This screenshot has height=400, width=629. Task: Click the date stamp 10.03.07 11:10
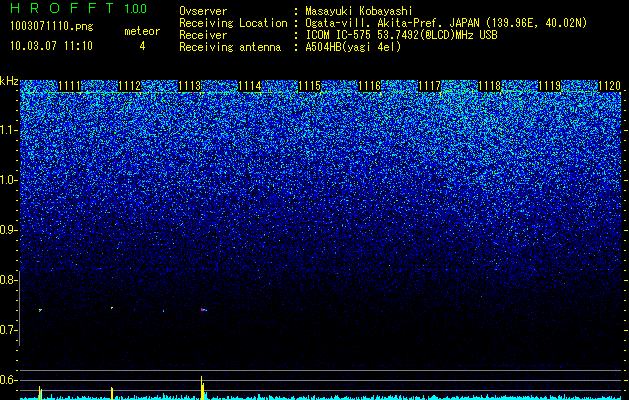(x=51, y=46)
